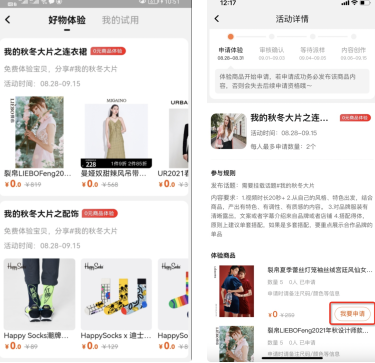The width and height of the screenshot is (375, 363).
Task: Open the HappySocks x 迪士 socks image
Action: point(116,294)
